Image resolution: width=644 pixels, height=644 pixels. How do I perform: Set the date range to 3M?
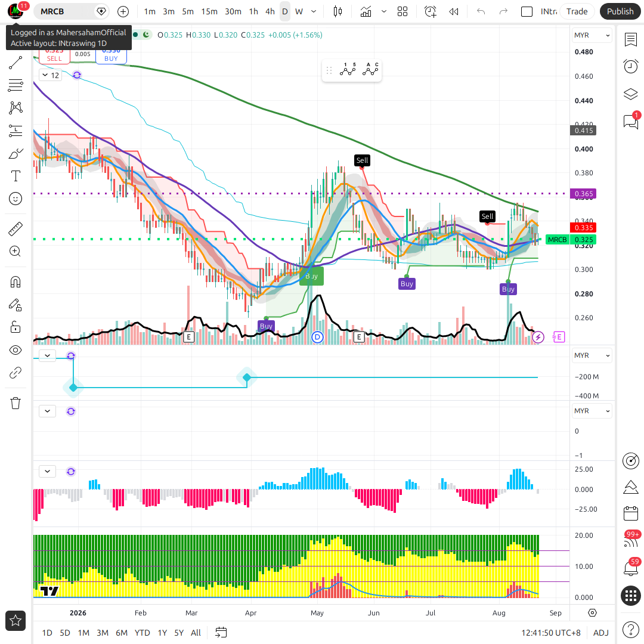(103, 633)
